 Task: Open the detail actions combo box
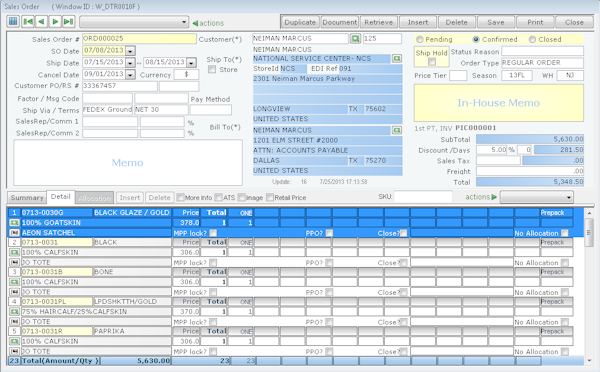pos(537,197)
